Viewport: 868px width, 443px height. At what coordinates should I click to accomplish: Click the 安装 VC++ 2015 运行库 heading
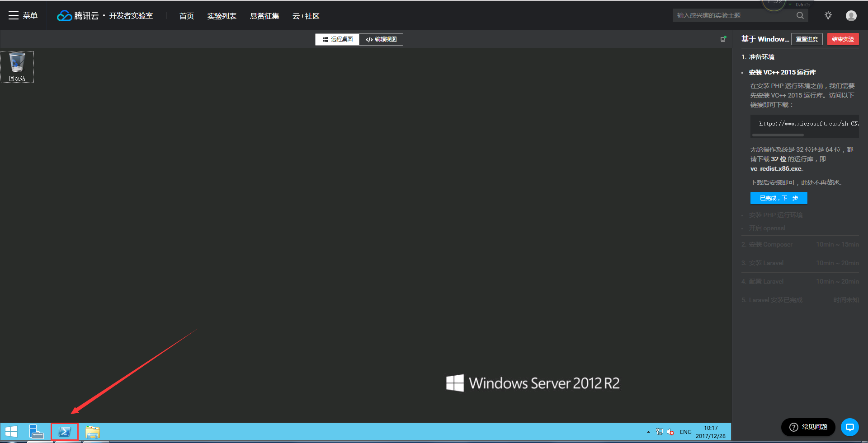tap(783, 72)
